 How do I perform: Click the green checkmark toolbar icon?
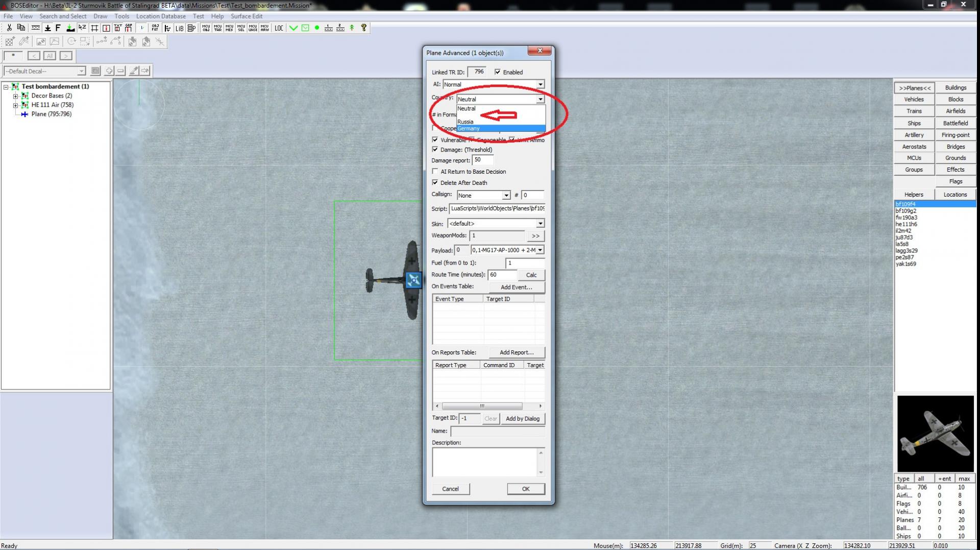click(293, 28)
